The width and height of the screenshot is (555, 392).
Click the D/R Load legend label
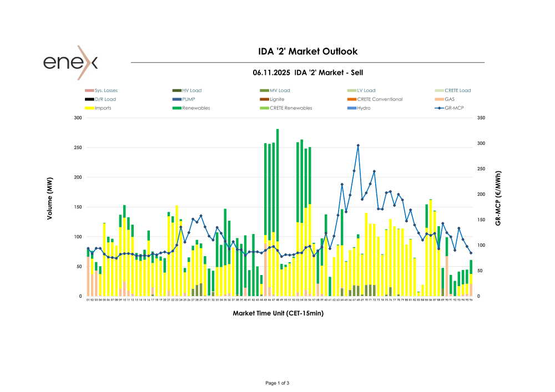click(x=105, y=99)
